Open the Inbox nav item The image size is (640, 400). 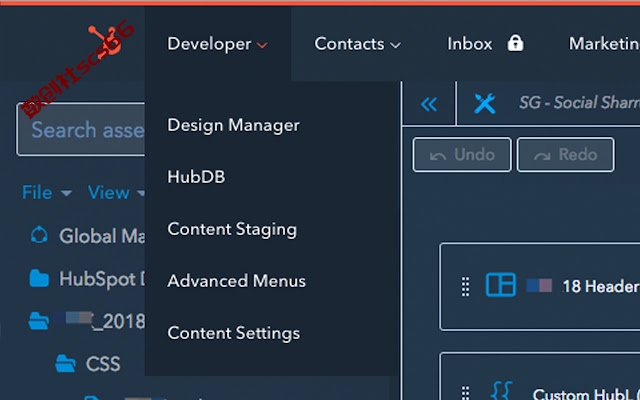click(x=470, y=44)
